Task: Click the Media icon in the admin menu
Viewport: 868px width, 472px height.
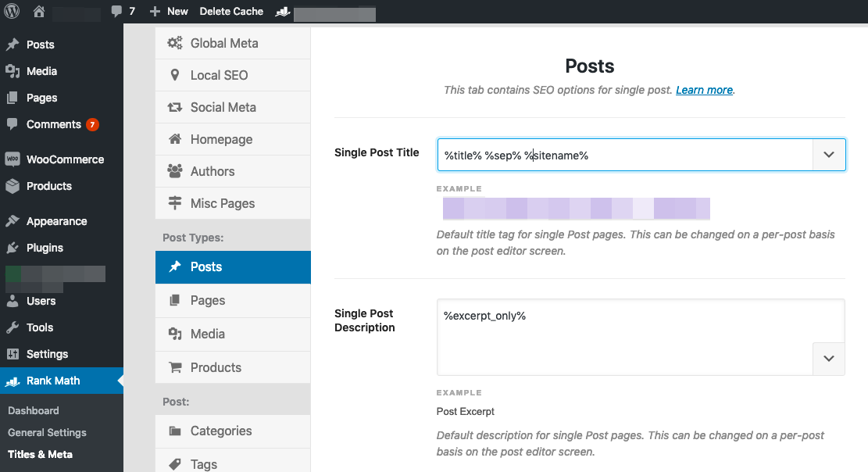Action: tap(13, 71)
